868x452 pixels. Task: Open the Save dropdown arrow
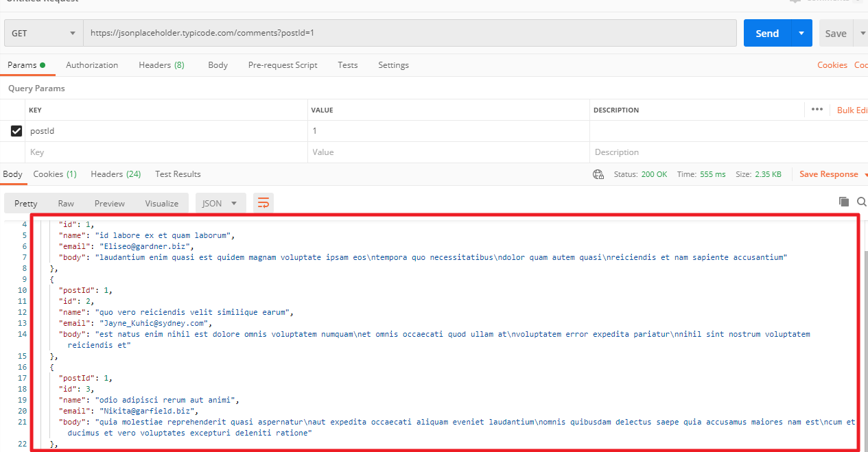click(862, 33)
